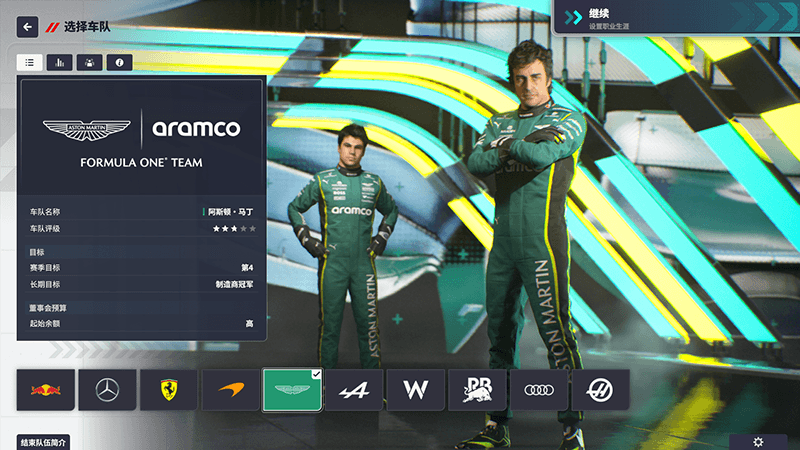Open the info details tab

[x=119, y=62]
